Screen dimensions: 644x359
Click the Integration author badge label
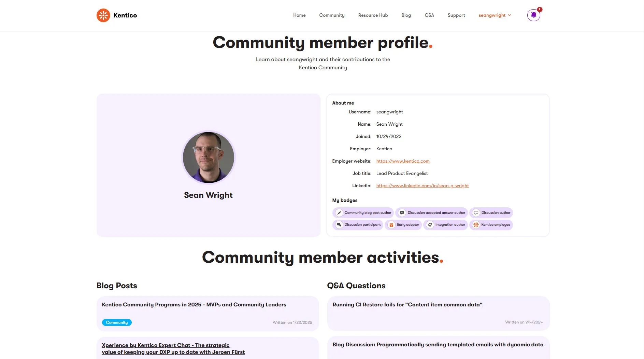pyautogui.click(x=450, y=225)
